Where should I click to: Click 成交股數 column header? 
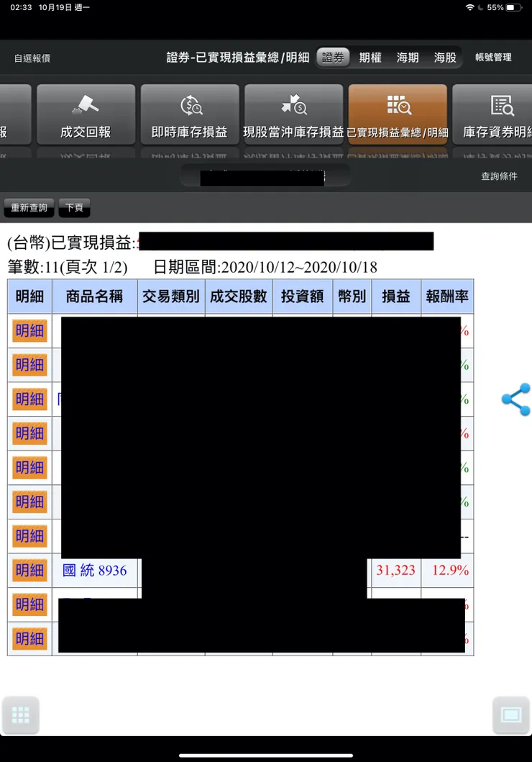[x=239, y=296]
